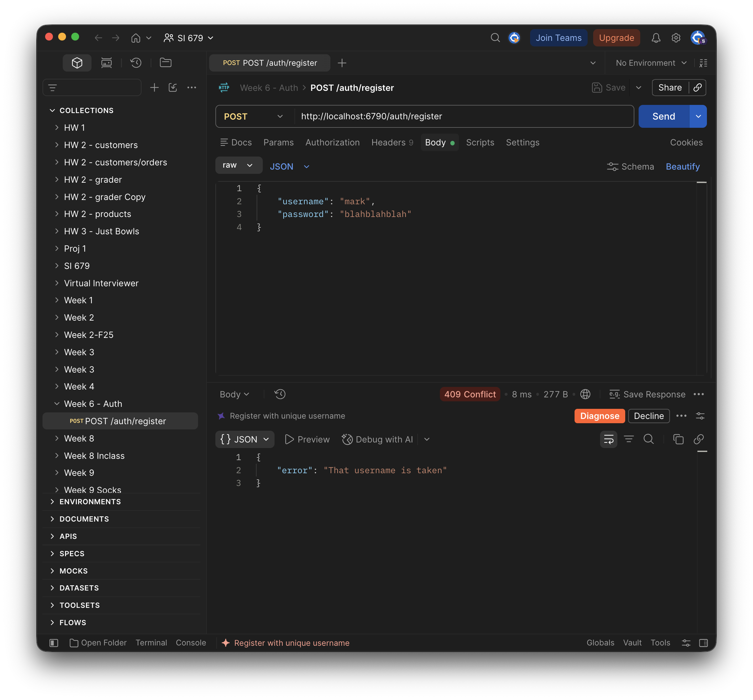Click the Diagnose button

600,416
